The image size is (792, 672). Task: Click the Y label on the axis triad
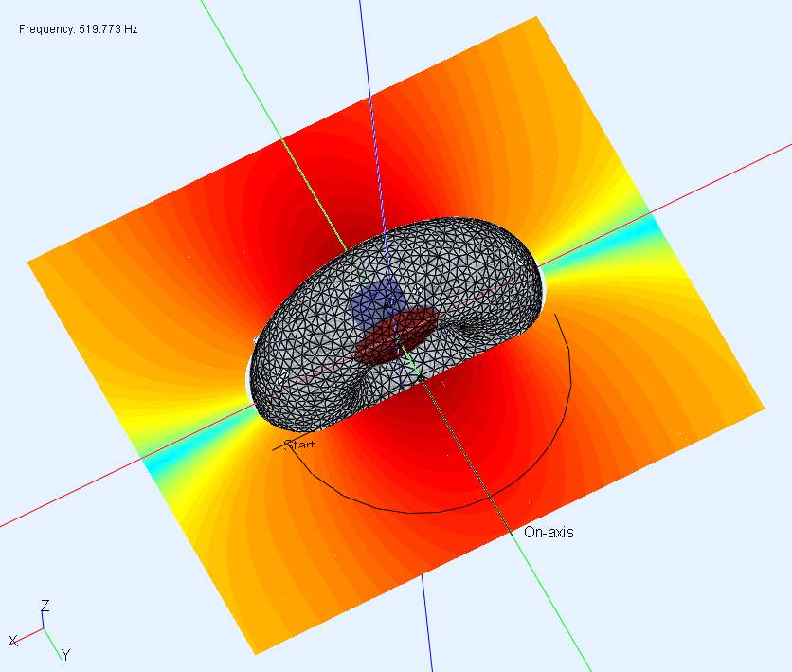[x=66, y=655]
